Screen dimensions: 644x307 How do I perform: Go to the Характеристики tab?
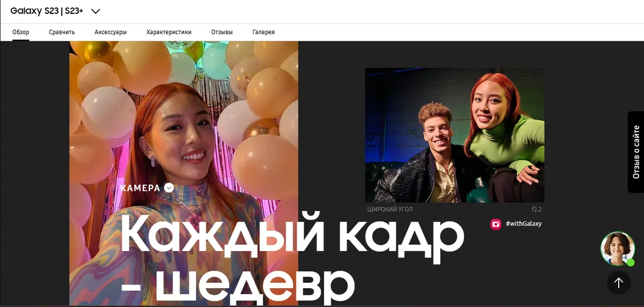pyautogui.click(x=169, y=32)
